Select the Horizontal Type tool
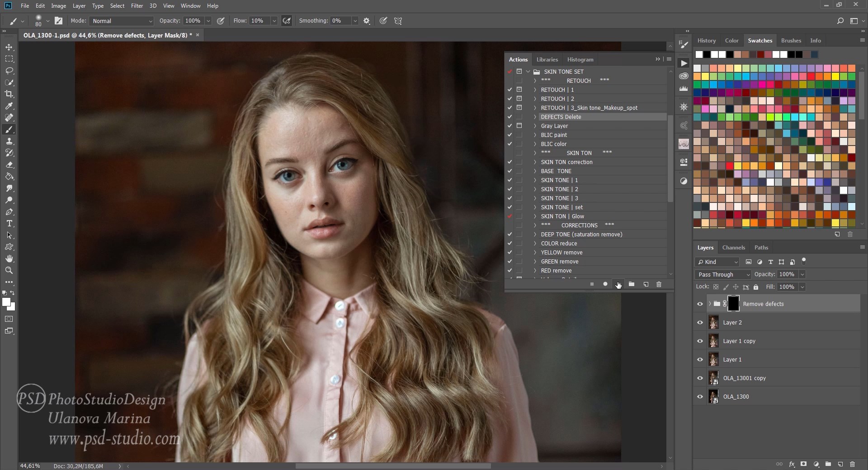868x470 pixels. click(x=9, y=224)
